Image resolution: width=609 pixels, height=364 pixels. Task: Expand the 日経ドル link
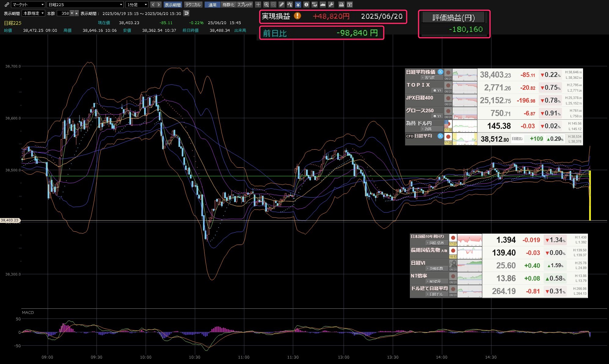click(437, 294)
